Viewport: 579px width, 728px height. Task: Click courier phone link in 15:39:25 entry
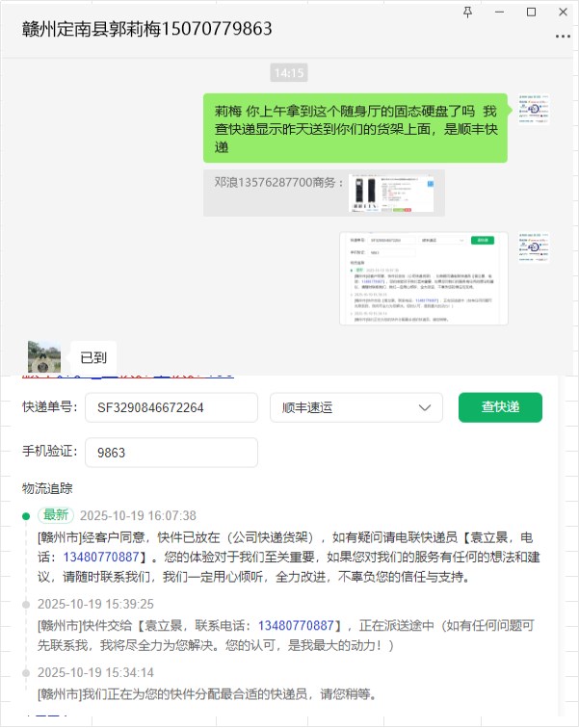point(296,625)
